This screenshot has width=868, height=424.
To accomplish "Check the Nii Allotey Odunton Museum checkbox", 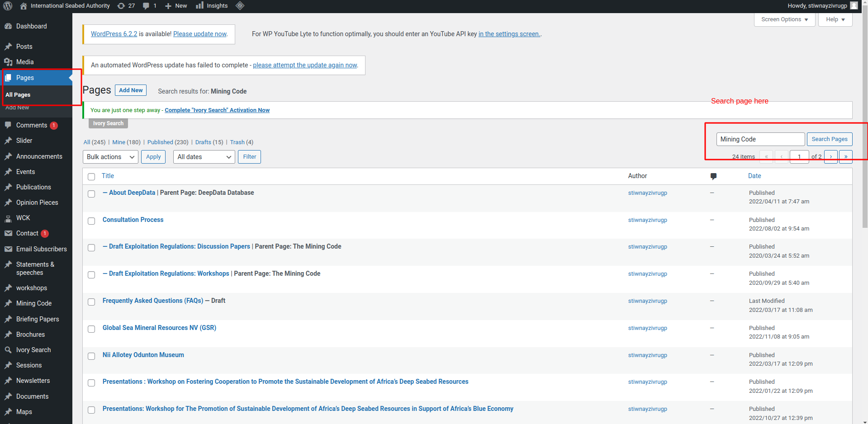I will click(91, 356).
